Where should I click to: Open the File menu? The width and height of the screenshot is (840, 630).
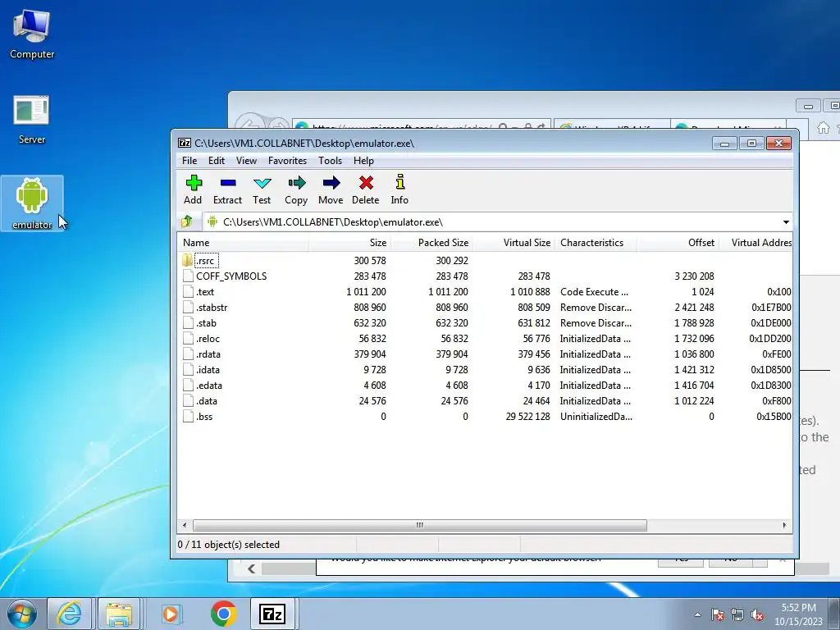pyautogui.click(x=189, y=161)
